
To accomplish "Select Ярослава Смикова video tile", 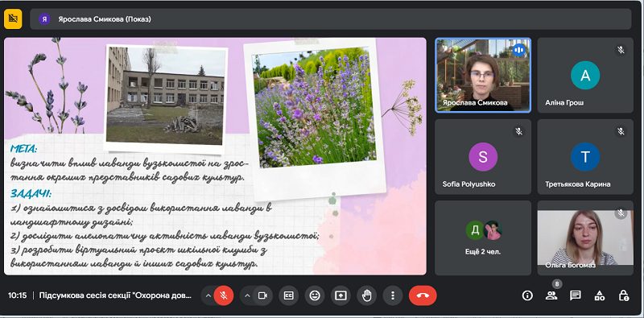I will coord(483,75).
